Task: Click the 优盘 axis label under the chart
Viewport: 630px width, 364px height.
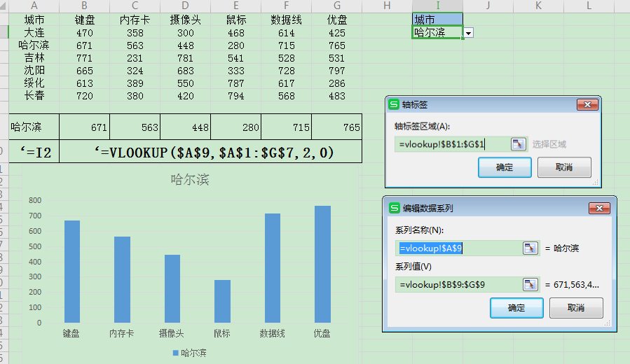Action: 322,333
